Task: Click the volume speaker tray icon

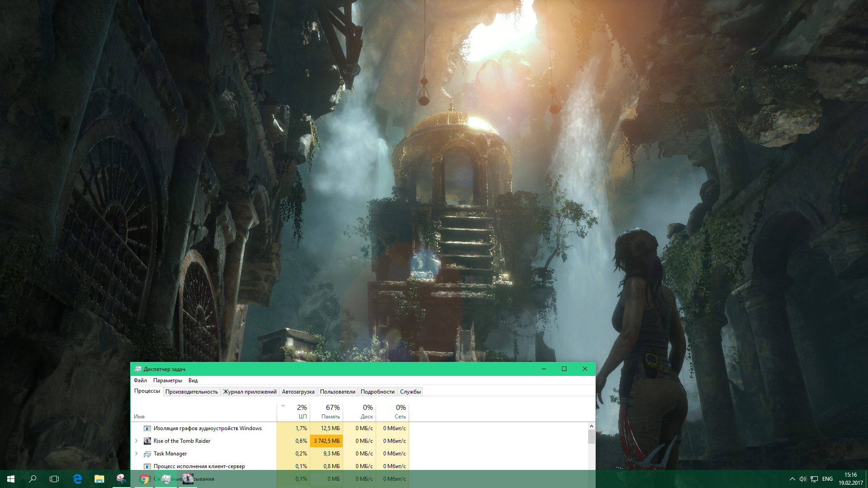Action: point(803,479)
